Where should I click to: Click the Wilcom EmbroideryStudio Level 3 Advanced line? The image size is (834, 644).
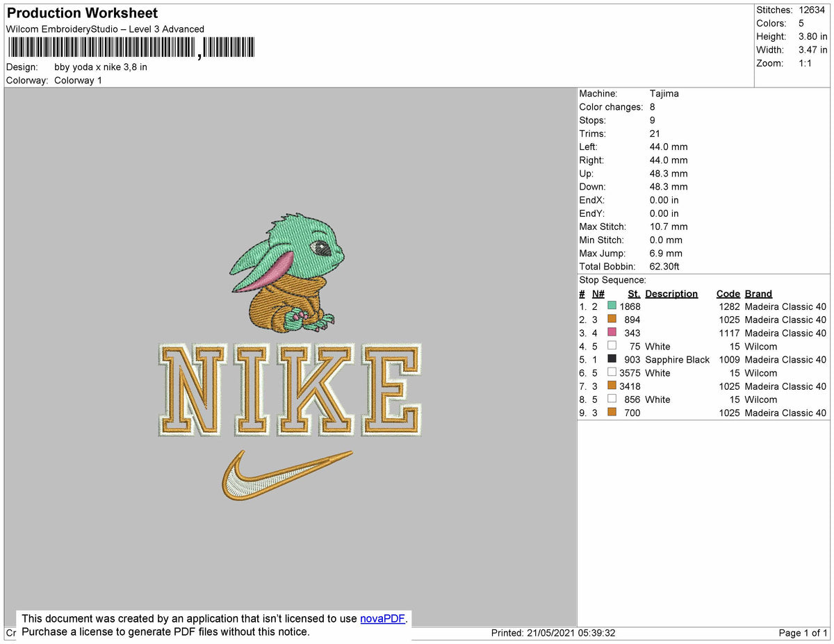click(x=105, y=29)
